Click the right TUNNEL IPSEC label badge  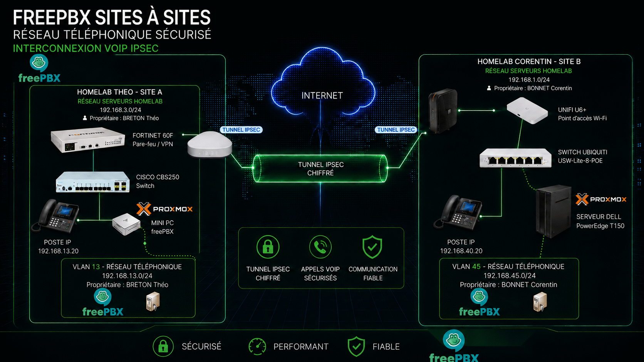point(396,130)
